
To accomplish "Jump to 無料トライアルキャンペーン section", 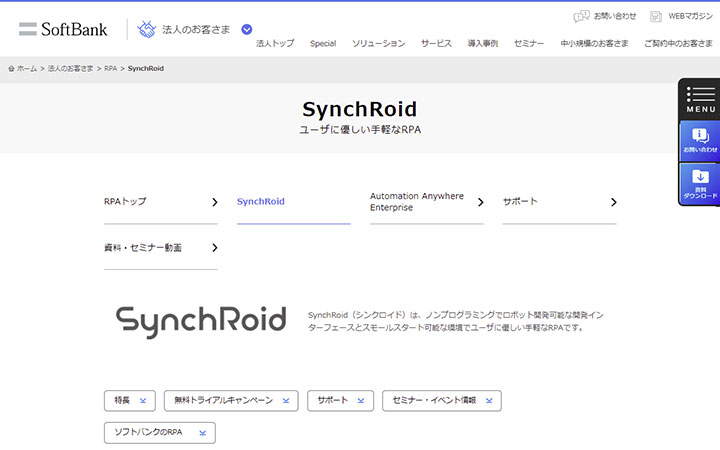I will pyautogui.click(x=231, y=401).
